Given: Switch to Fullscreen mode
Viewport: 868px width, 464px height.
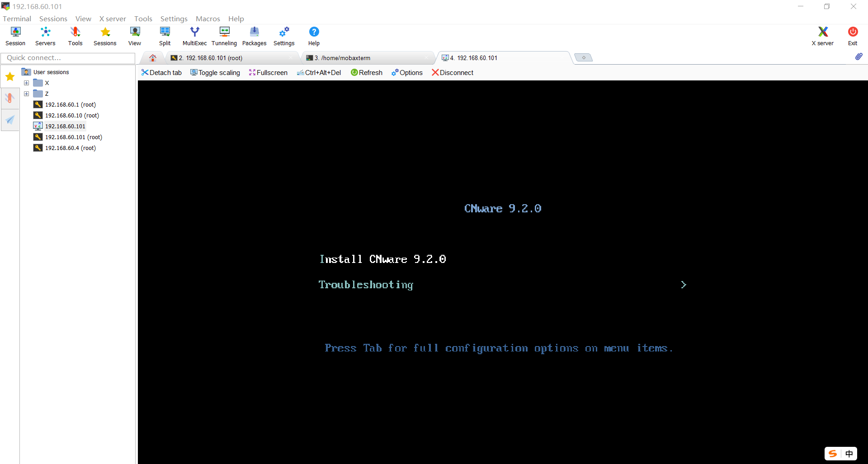Looking at the screenshot, I should pyautogui.click(x=268, y=73).
